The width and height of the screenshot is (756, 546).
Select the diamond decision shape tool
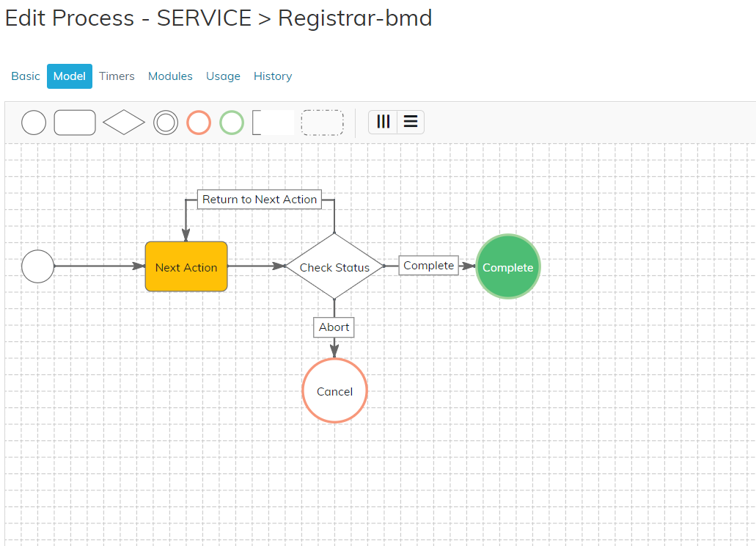pos(124,123)
